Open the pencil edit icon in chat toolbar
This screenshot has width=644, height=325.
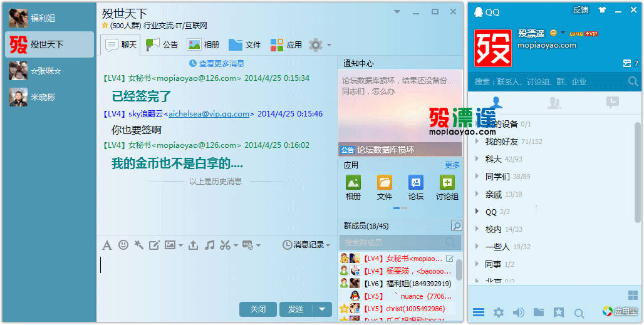pyautogui.click(x=154, y=245)
